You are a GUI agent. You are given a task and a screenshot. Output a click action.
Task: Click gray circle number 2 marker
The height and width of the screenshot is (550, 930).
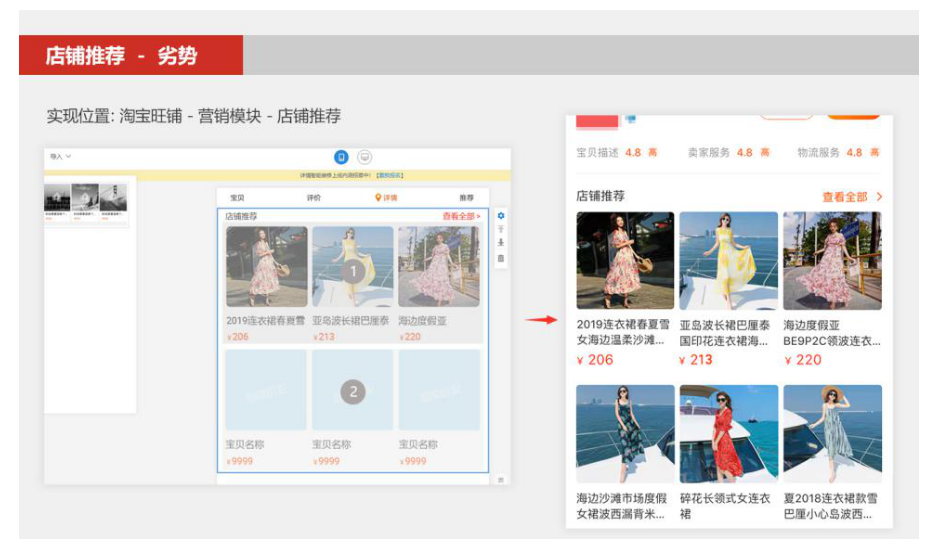click(352, 392)
